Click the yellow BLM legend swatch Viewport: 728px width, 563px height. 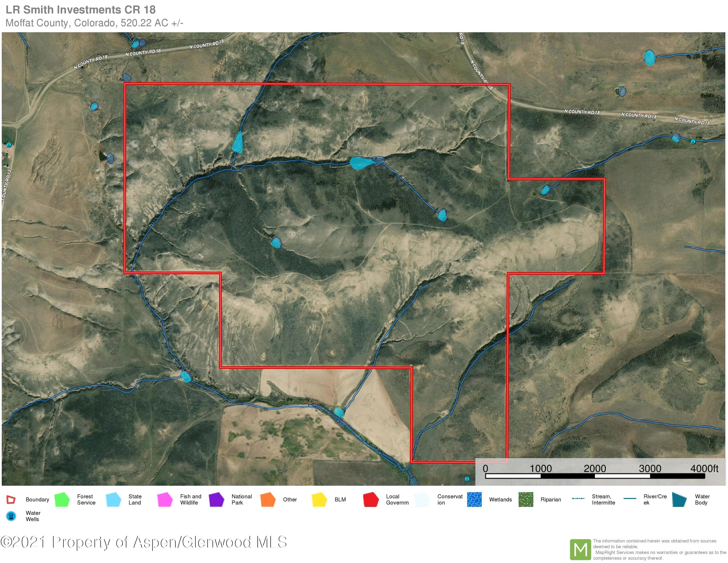point(319,499)
